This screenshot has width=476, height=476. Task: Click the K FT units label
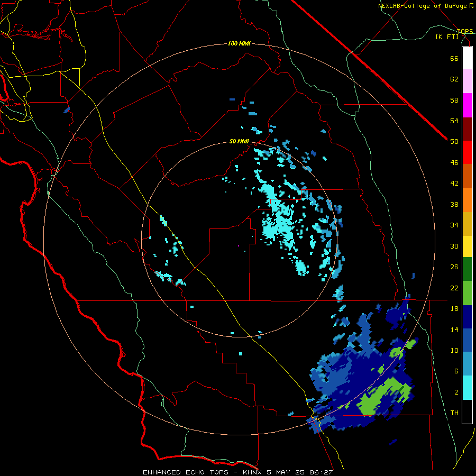447,36
